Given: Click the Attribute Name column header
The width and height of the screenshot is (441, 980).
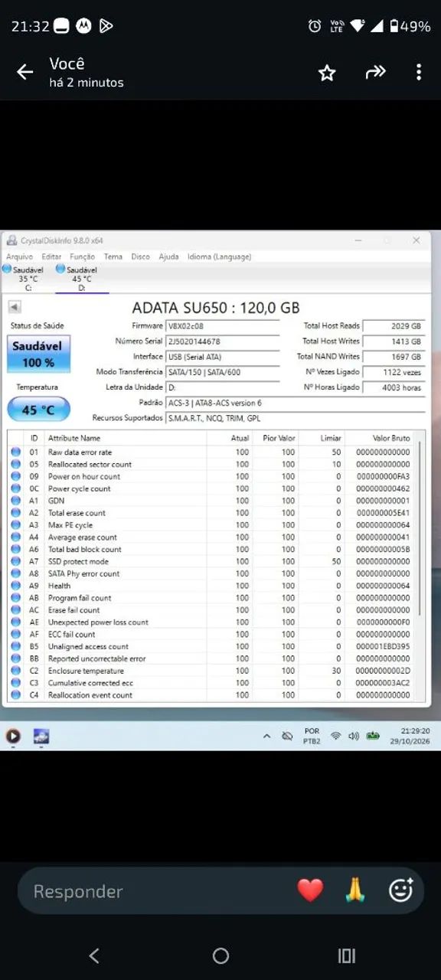Looking at the screenshot, I should [74, 439].
